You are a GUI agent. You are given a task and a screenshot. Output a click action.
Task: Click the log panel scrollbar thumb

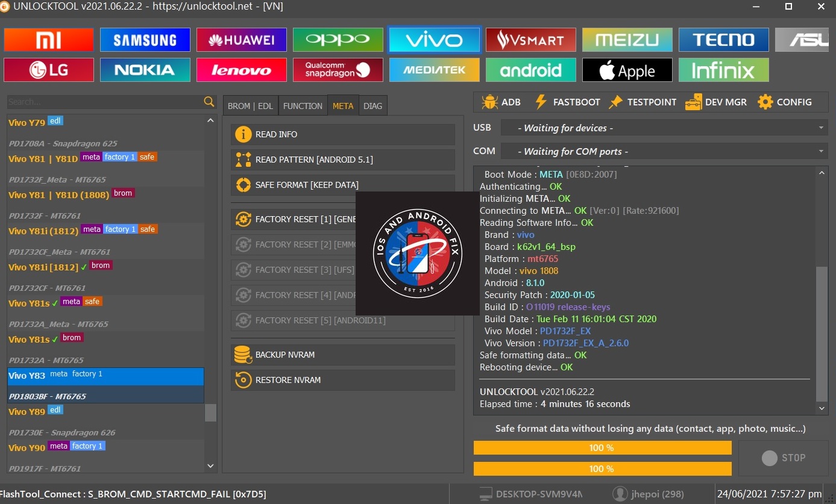[822, 334]
